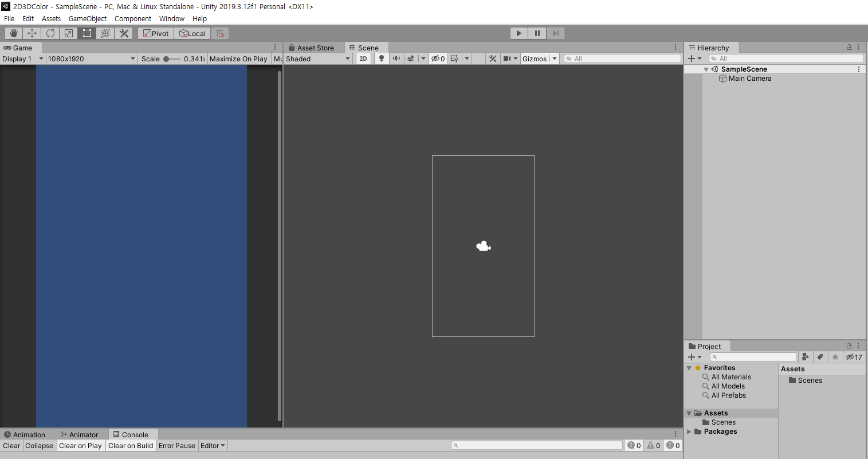Search by type in Project
Screen dimensions: 868x459
coord(806,357)
